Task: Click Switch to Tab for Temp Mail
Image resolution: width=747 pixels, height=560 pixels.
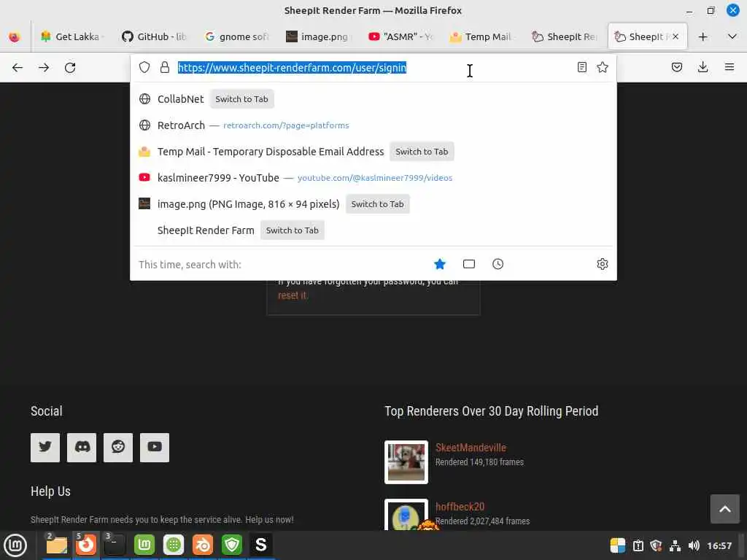Action: (x=422, y=152)
